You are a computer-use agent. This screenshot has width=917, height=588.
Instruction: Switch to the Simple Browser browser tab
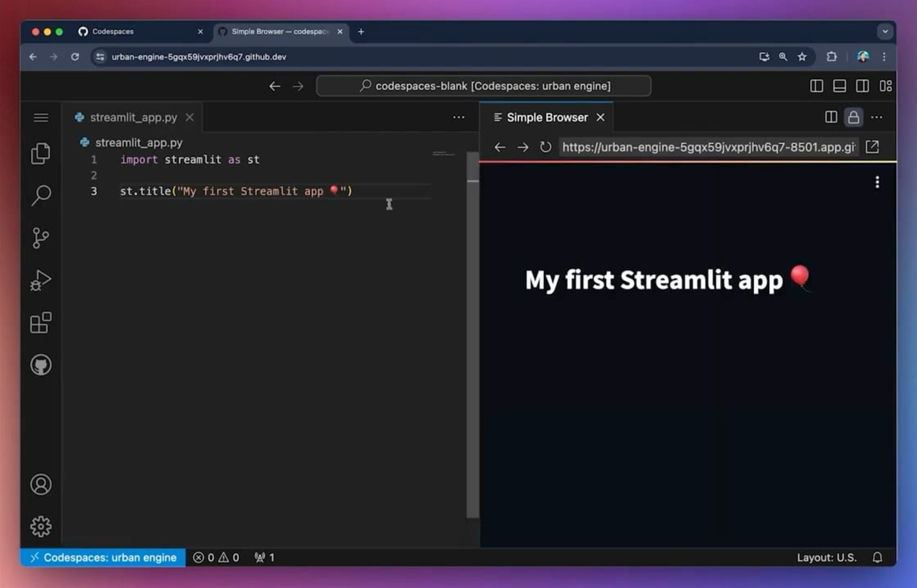pos(275,32)
